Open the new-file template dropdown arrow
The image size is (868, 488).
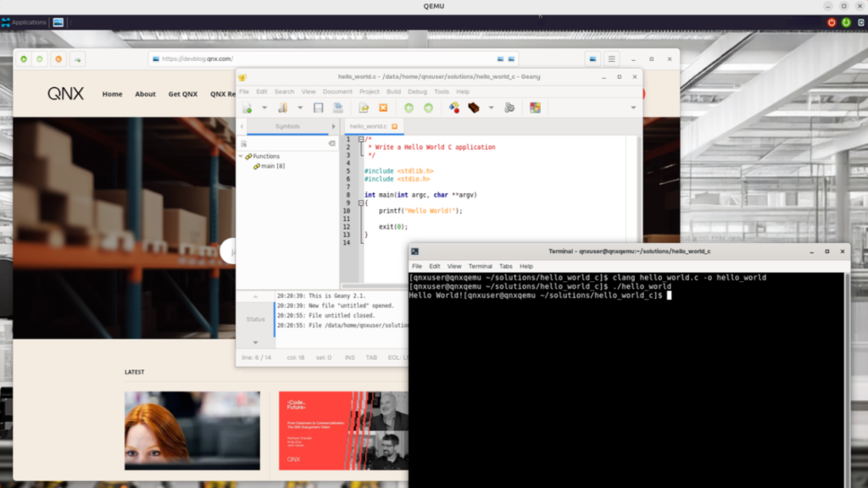[264, 108]
